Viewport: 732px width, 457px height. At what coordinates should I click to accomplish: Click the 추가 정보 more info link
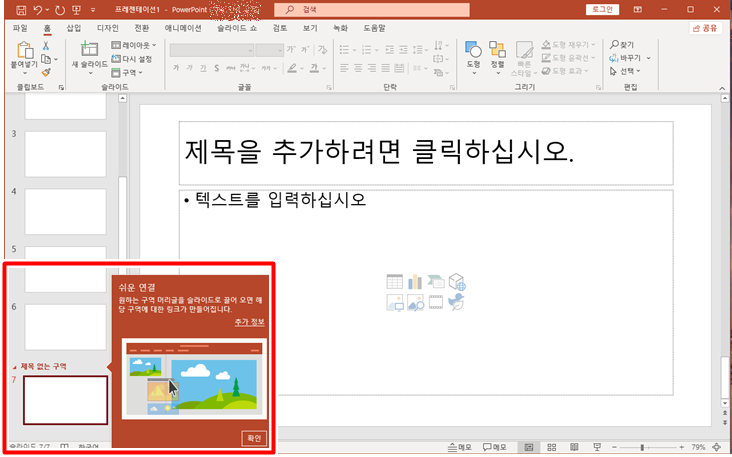pyautogui.click(x=249, y=322)
